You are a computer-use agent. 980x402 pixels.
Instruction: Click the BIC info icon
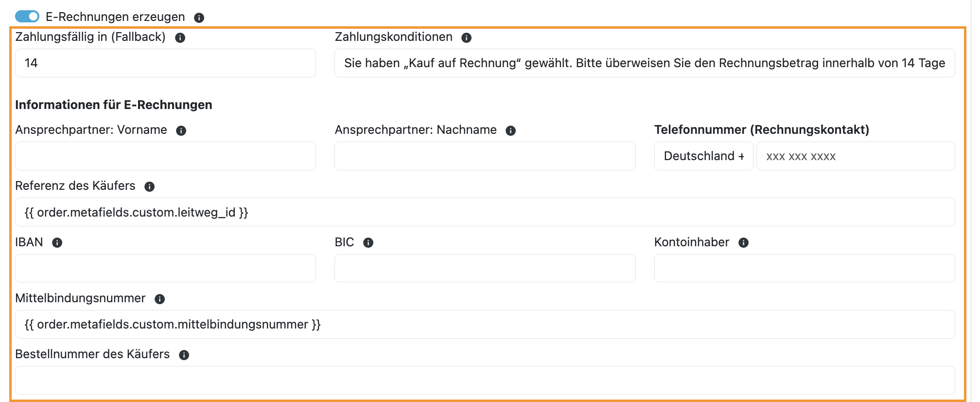(x=368, y=243)
